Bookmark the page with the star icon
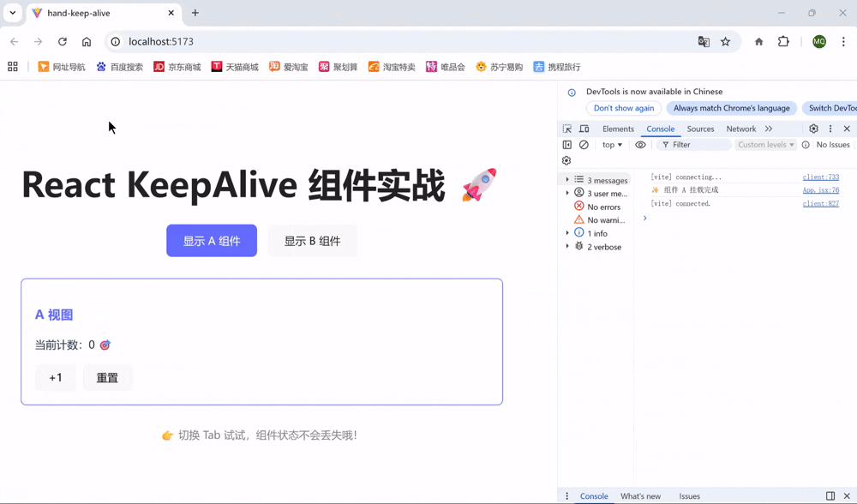This screenshot has height=504, width=857. tap(725, 41)
